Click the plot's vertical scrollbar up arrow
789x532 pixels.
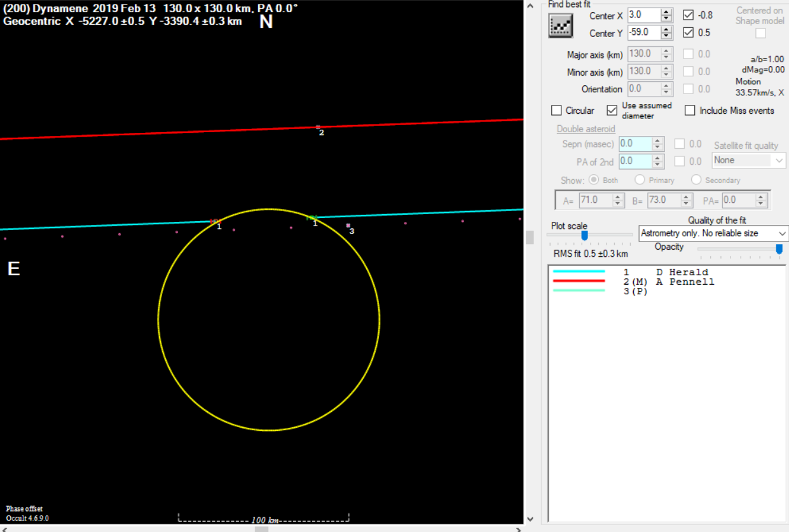click(x=530, y=5)
